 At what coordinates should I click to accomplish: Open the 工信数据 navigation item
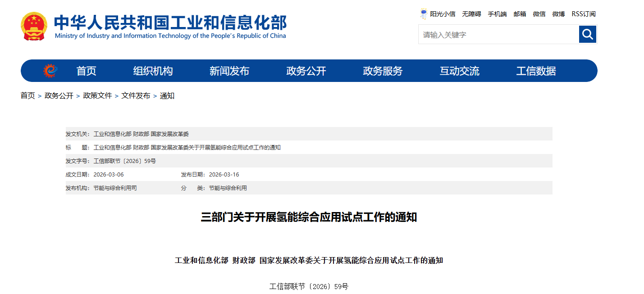(x=536, y=71)
